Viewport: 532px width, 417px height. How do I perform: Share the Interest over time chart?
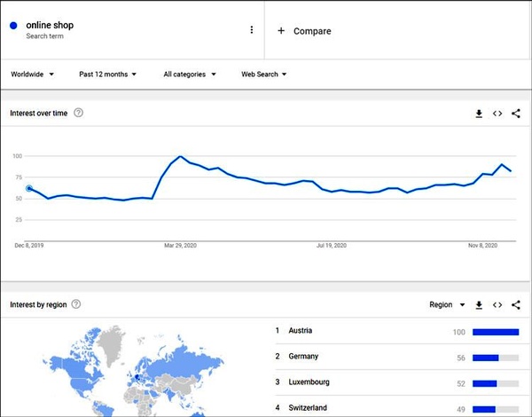click(516, 114)
